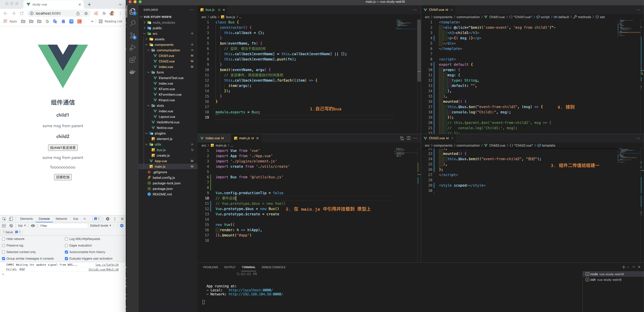Split the main.js editor right
644x312 pixels.
409,138
